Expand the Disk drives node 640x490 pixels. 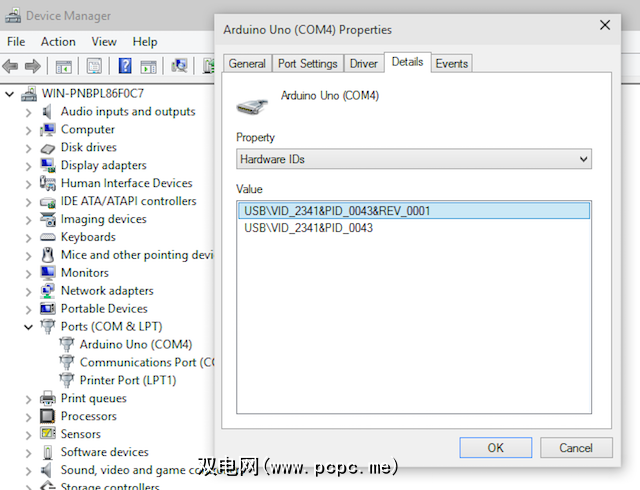tap(28, 149)
